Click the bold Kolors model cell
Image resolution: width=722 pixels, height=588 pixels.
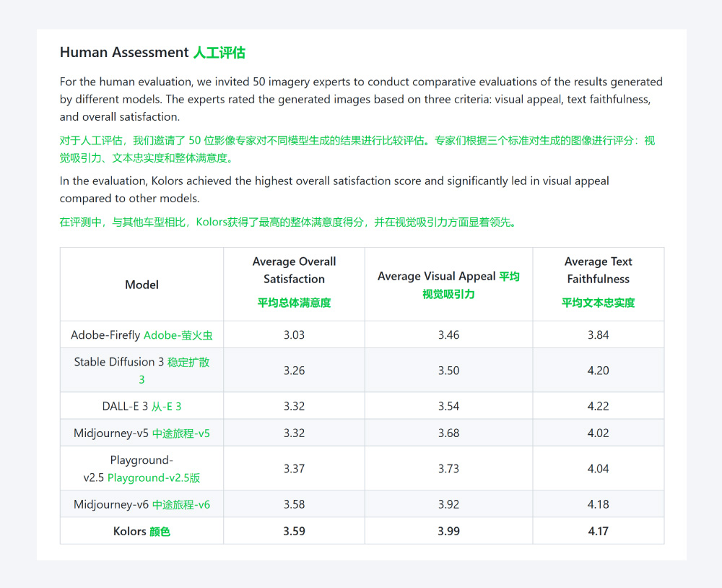pyautogui.click(x=142, y=532)
